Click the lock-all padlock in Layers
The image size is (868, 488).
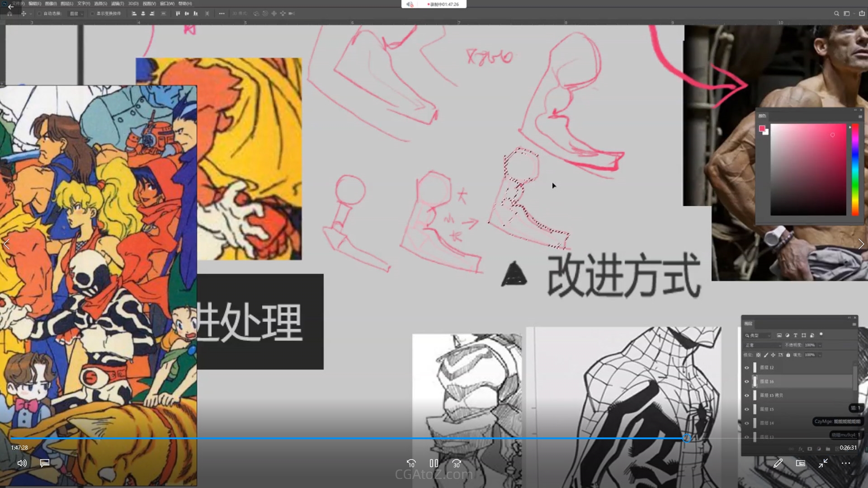[x=788, y=355]
